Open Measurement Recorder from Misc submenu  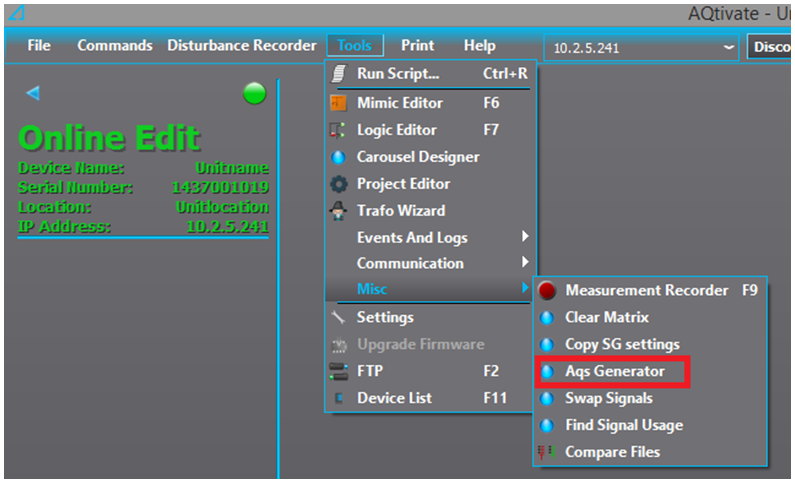click(x=650, y=290)
